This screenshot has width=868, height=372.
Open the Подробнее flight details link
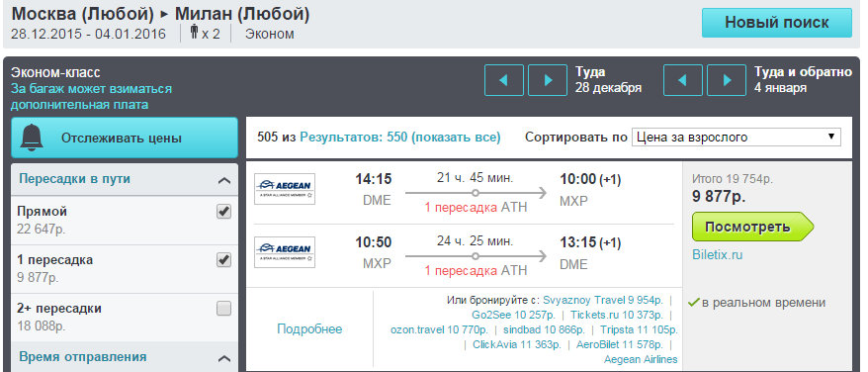tap(309, 328)
